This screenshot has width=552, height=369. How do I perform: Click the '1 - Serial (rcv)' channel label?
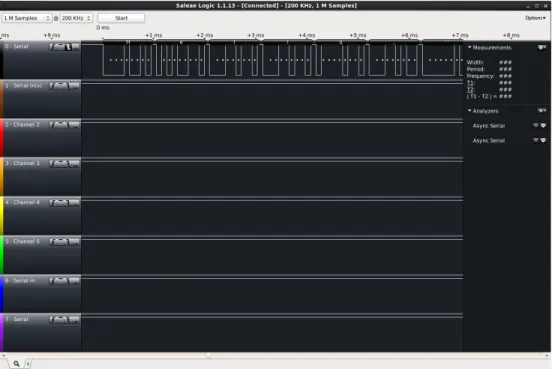tap(23, 86)
